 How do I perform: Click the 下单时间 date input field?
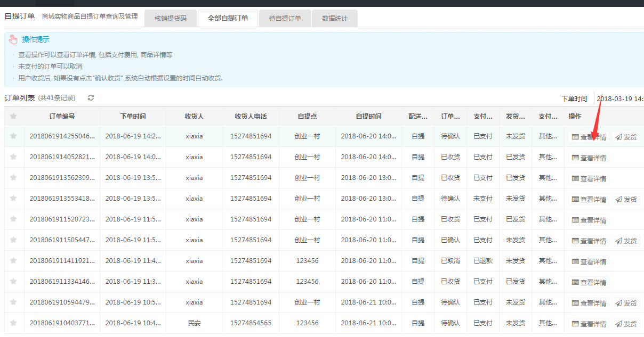click(619, 98)
